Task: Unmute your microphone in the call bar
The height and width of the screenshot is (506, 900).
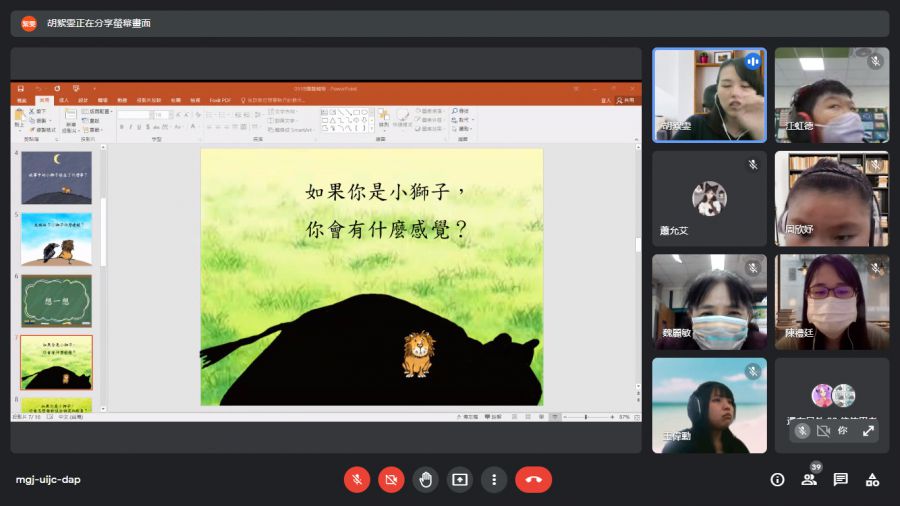Action: 357,480
